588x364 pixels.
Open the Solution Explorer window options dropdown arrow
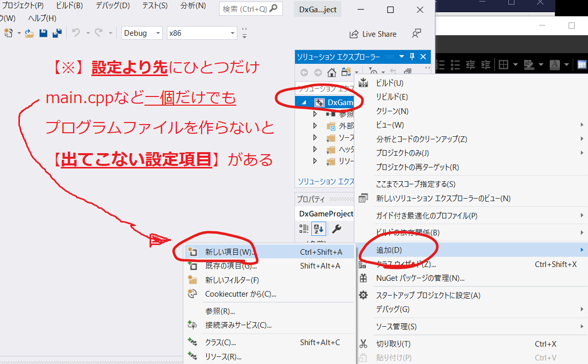coord(402,57)
